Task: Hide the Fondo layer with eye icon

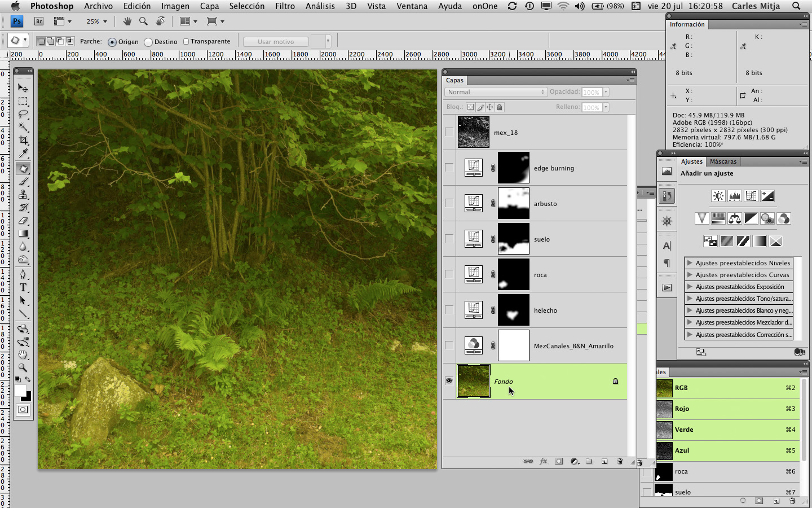Action: pos(449,381)
